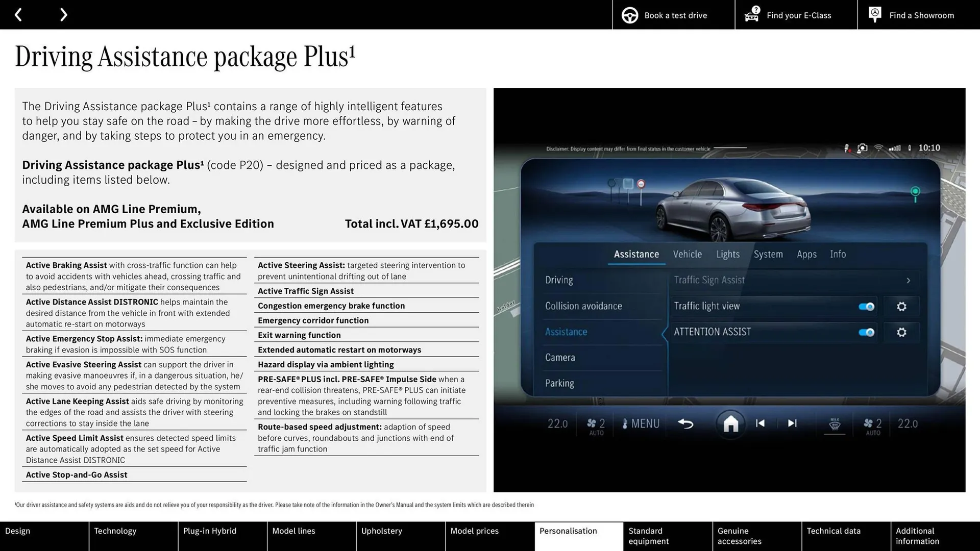This screenshot has height=551, width=980.
Task: Select the microphone status icon
Action: tap(847, 148)
